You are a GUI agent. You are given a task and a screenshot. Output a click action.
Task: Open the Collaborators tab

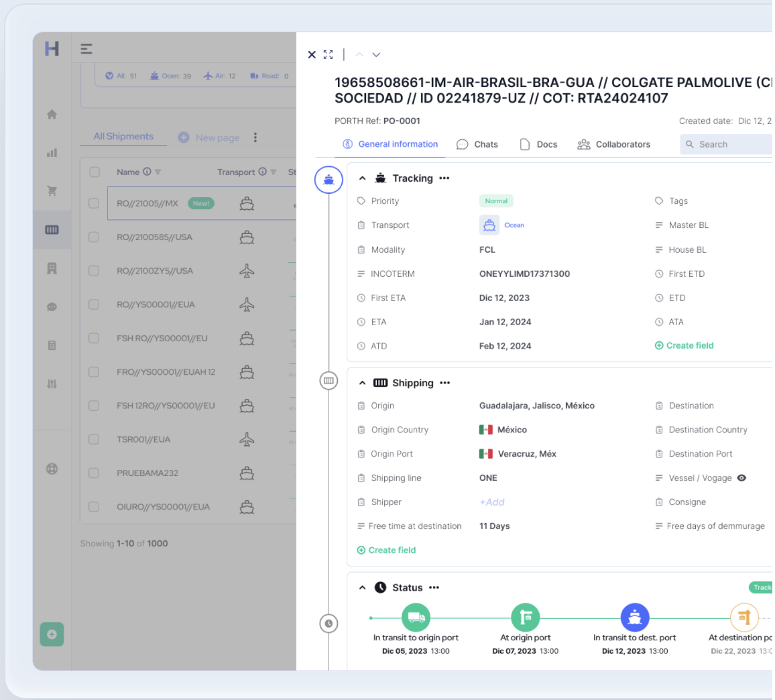[x=613, y=144]
